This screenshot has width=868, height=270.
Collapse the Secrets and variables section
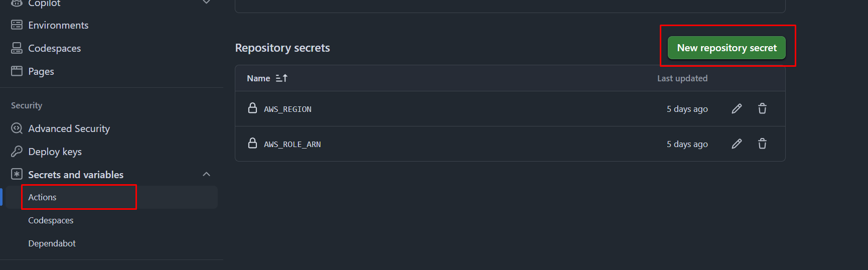click(x=206, y=174)
